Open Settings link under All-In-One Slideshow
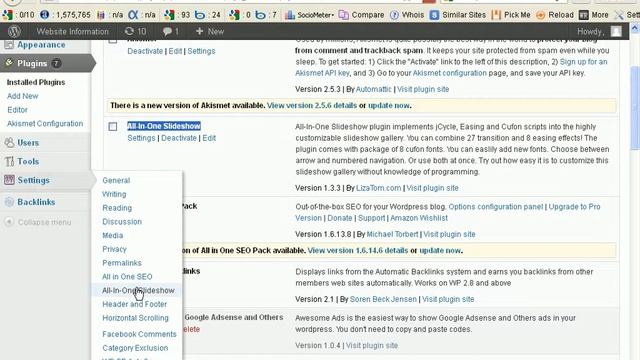640x360 pixels. coord(141,138)
